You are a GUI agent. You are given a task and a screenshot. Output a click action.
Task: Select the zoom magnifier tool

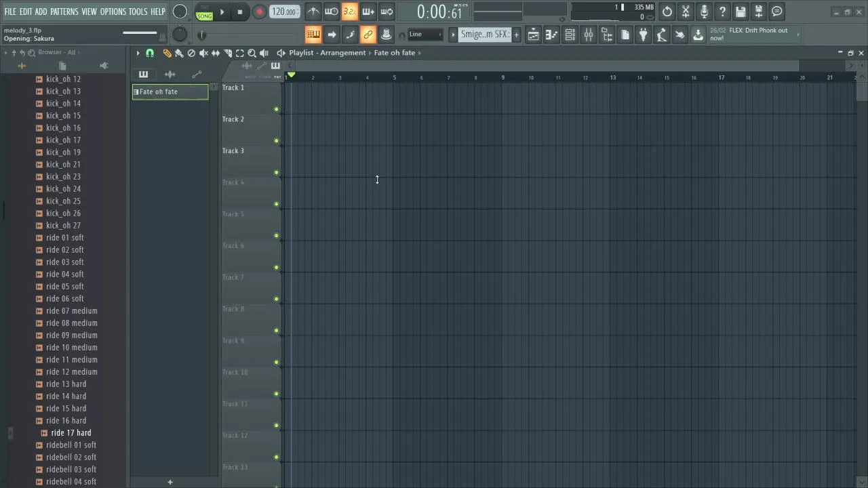(252, 53)
